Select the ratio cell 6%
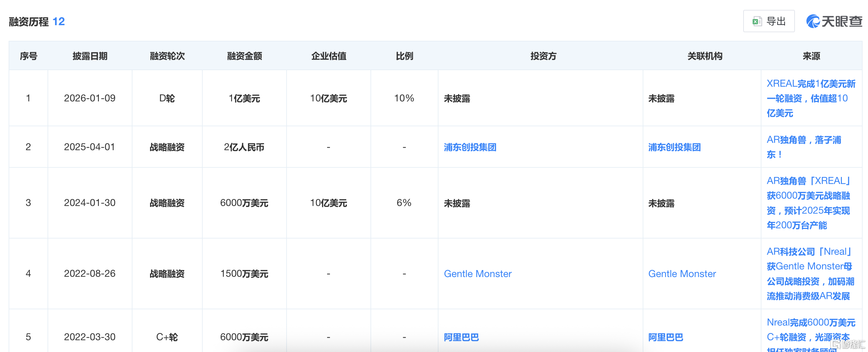 [x=404, y=203]
